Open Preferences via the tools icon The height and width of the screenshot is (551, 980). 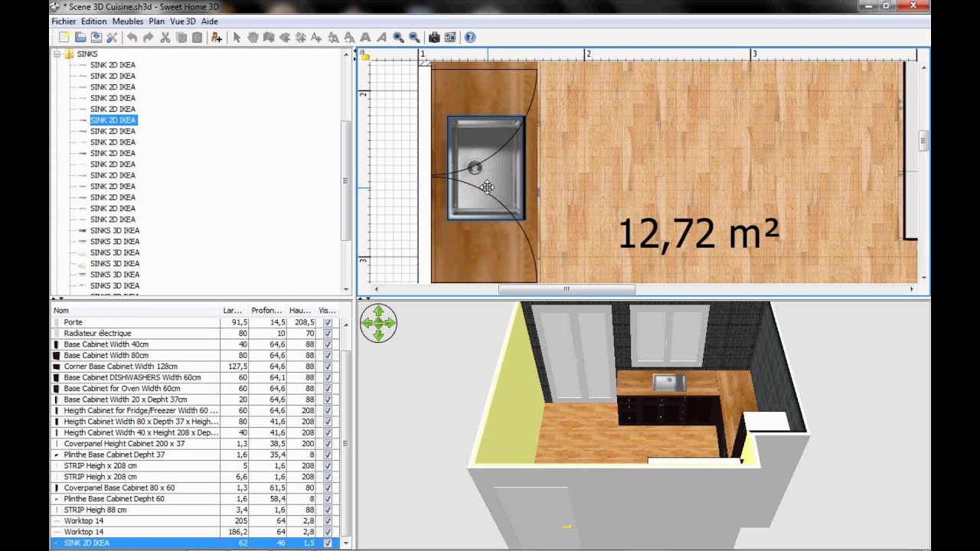click(x=112, y=37)
